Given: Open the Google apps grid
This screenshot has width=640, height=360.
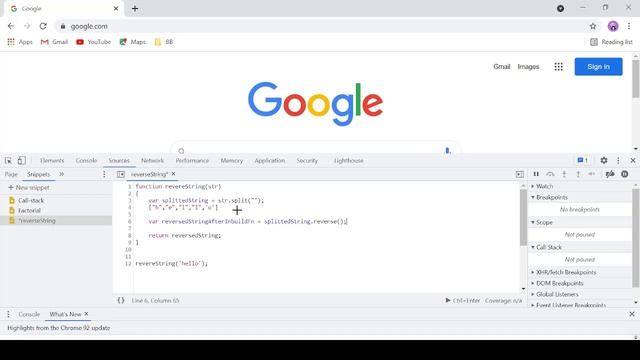Looking at the screenshot, I should 558,67.
